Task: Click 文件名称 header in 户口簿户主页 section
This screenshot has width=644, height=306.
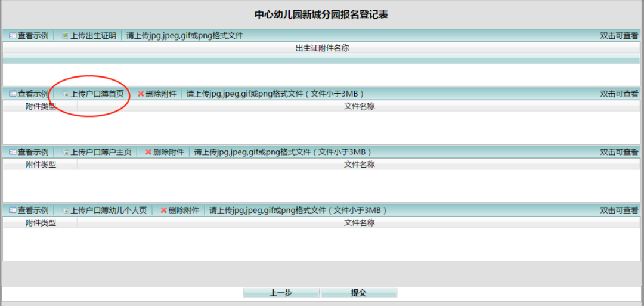Action: click(x=359, y=165)
